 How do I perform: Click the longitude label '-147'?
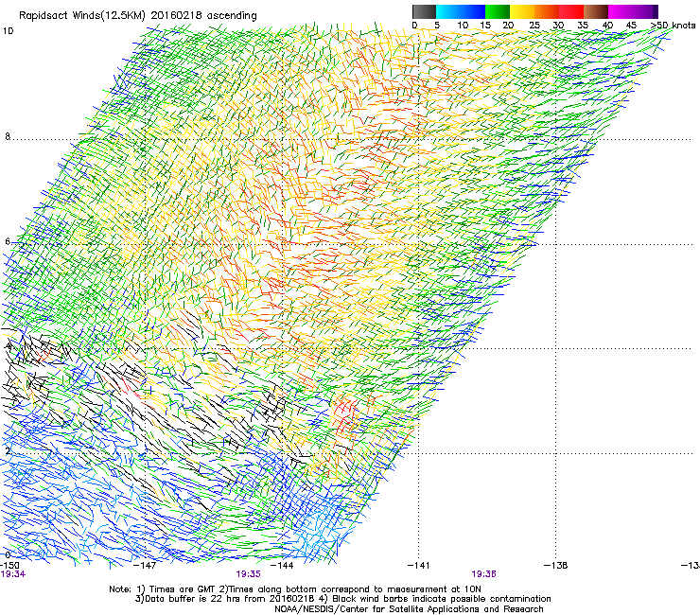[x=145, y=566]
